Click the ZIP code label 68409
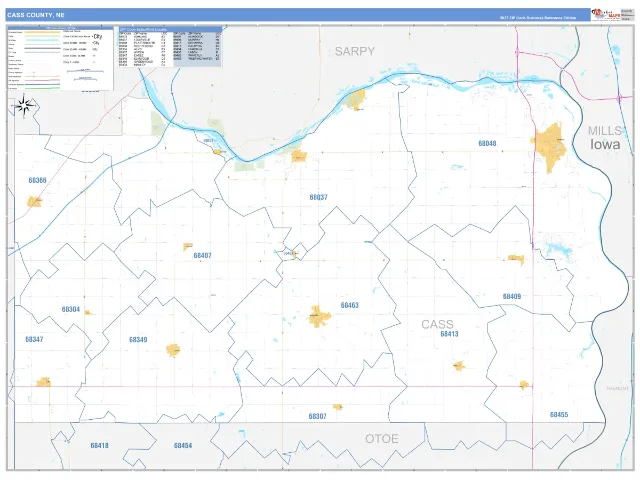The image size is (640, 480). point(512,296)
